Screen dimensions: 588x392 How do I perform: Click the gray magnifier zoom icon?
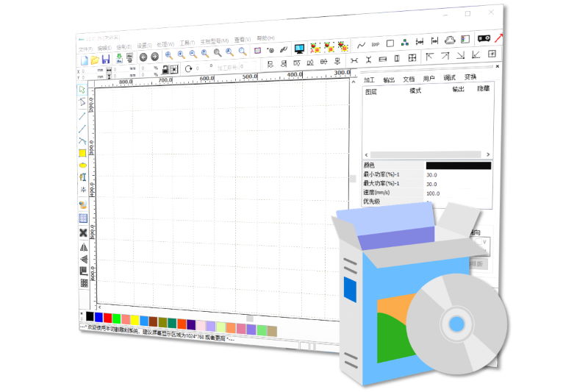coord(218,52)
